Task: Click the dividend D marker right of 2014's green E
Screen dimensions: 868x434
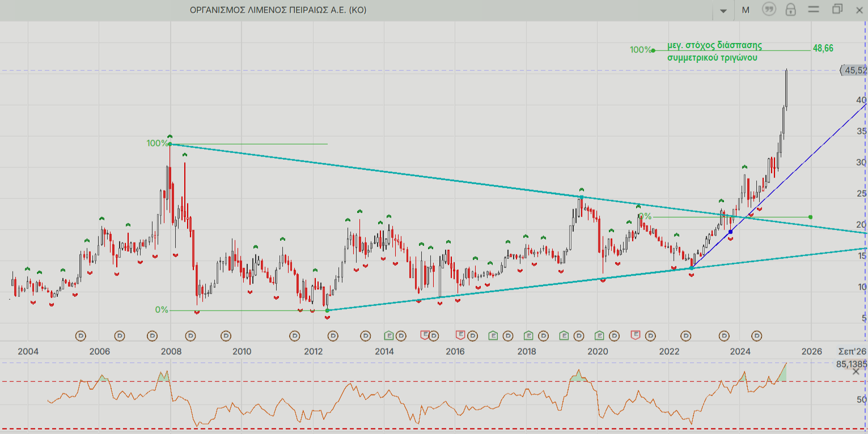Action: click(x=401, y=336)
